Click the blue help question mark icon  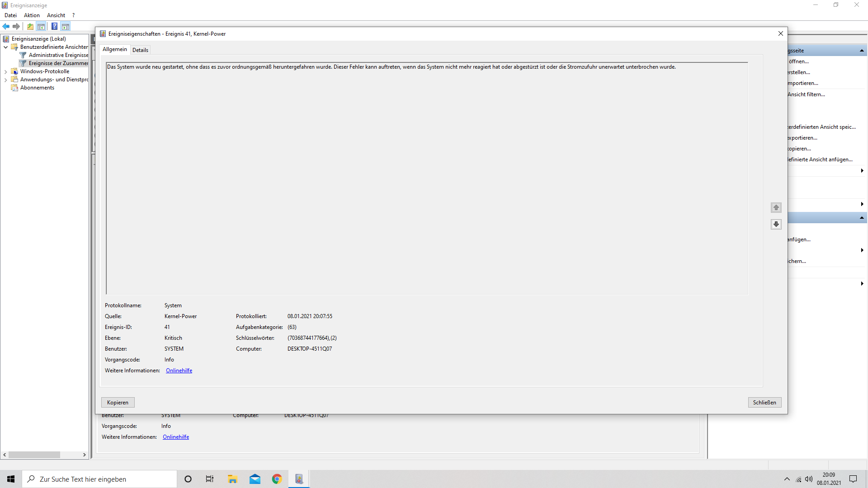[54, 26]
